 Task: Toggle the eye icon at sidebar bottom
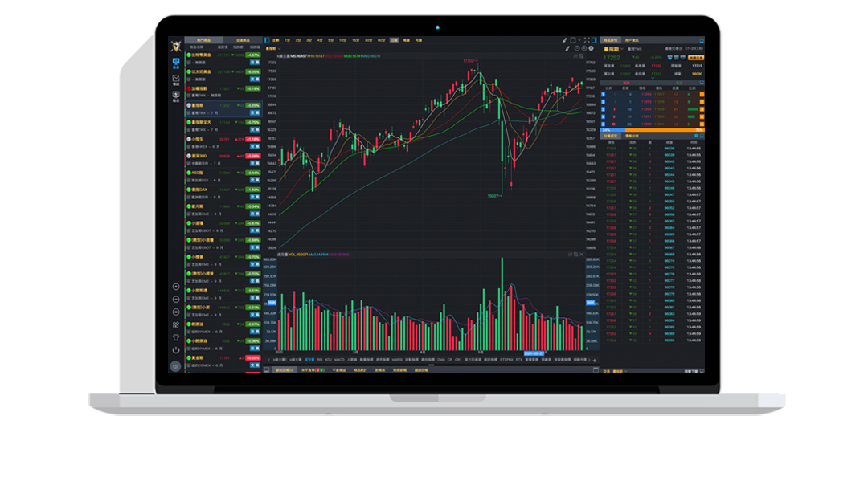[175, 366]
